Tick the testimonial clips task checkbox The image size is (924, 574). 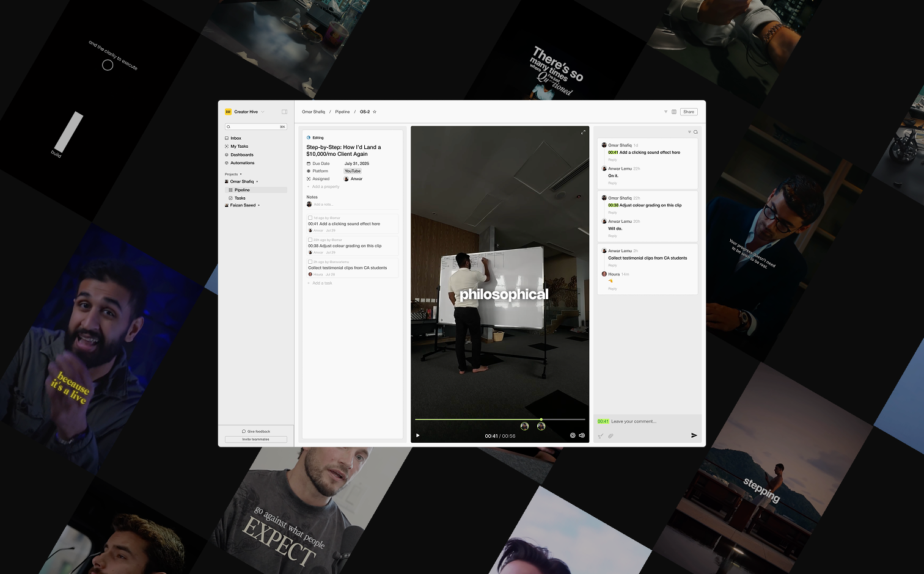(310, 262)
